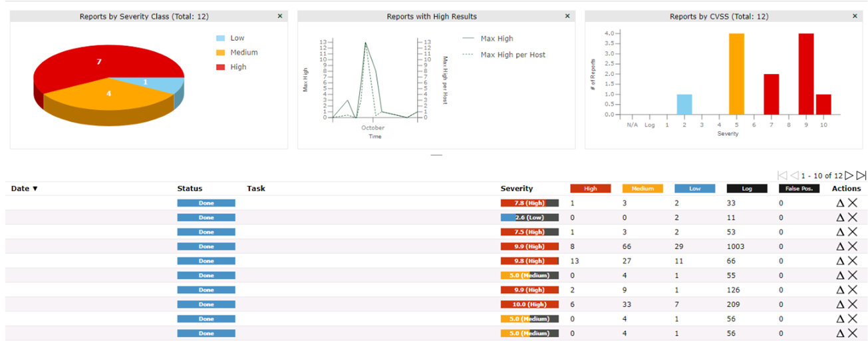Close the Reports with High Results chart
Screen dimensions: 868x341
(567, 16)
